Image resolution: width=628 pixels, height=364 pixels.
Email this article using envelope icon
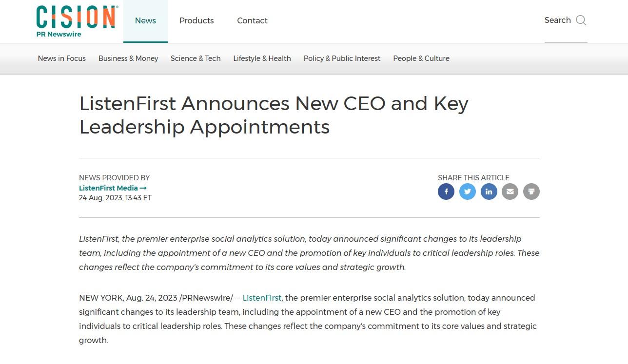tap(510, 192)
